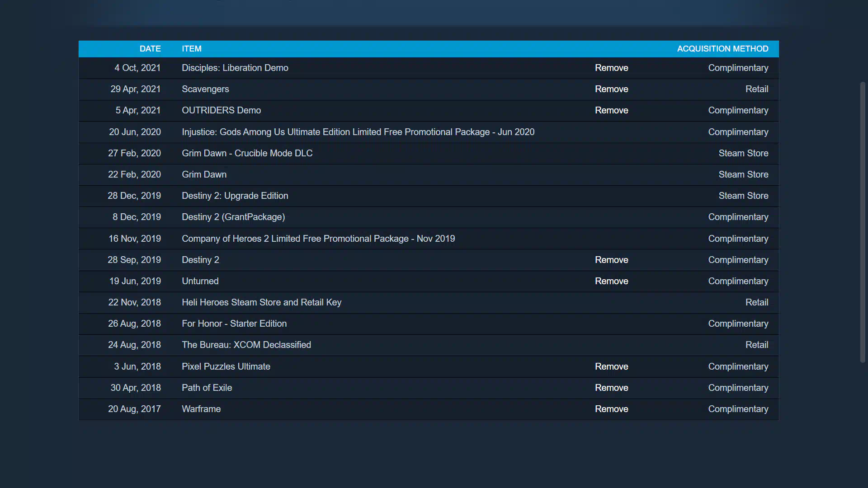
Task: Click Retail method in Scavengers row
Action: point(757,89)
